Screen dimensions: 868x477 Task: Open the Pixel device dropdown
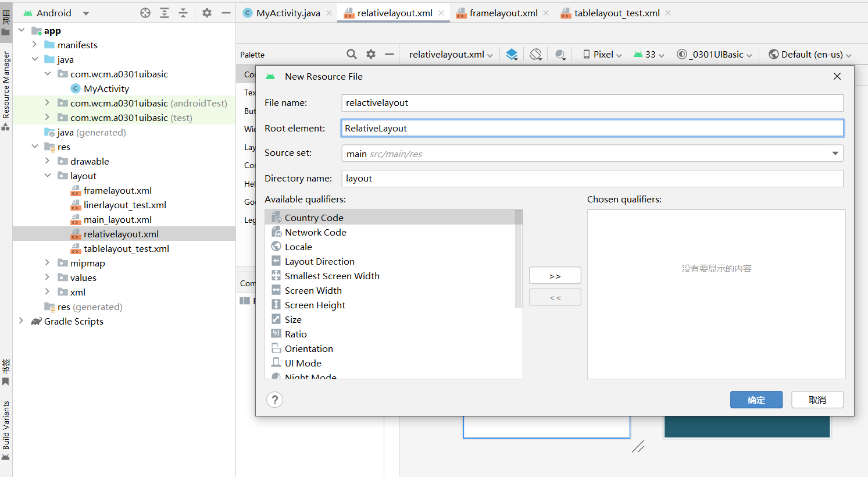pos(602,54)
